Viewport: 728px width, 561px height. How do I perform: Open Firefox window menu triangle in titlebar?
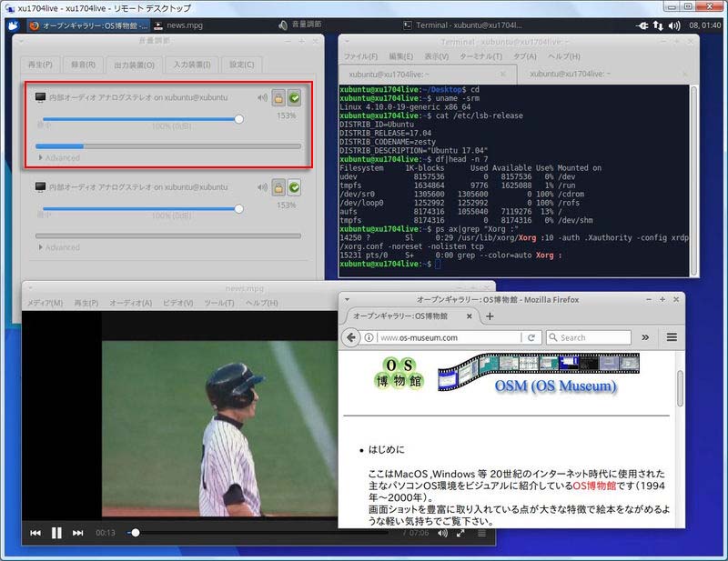347,300
